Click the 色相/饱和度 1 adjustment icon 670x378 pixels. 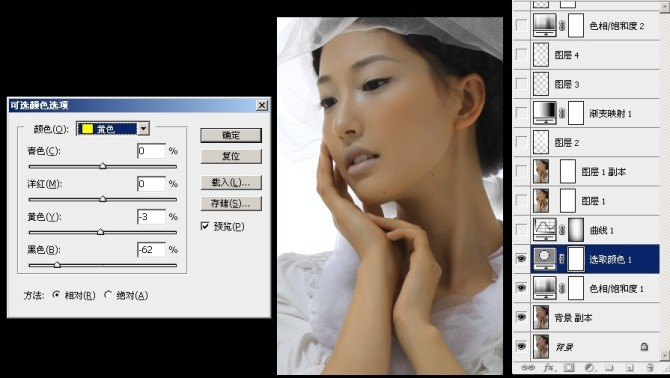(x=544, y=288)
